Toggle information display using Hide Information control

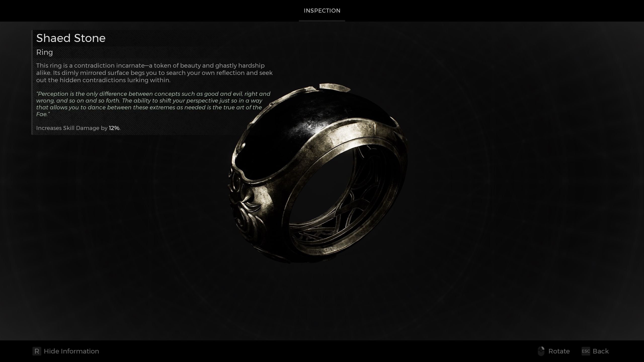point(71,351)
